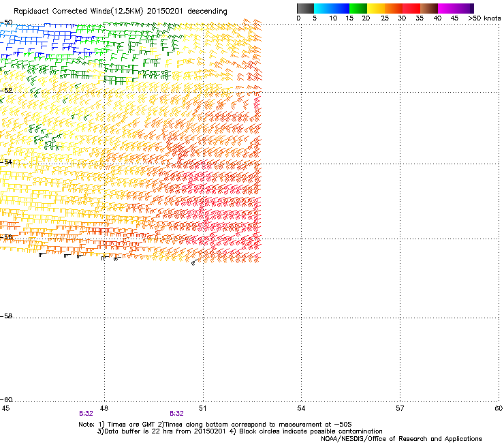Click the note 'Black circles indicate possible contamination'
Image resolution: width=504 pixels, height=443 pixels.
[x=311, y=431]
